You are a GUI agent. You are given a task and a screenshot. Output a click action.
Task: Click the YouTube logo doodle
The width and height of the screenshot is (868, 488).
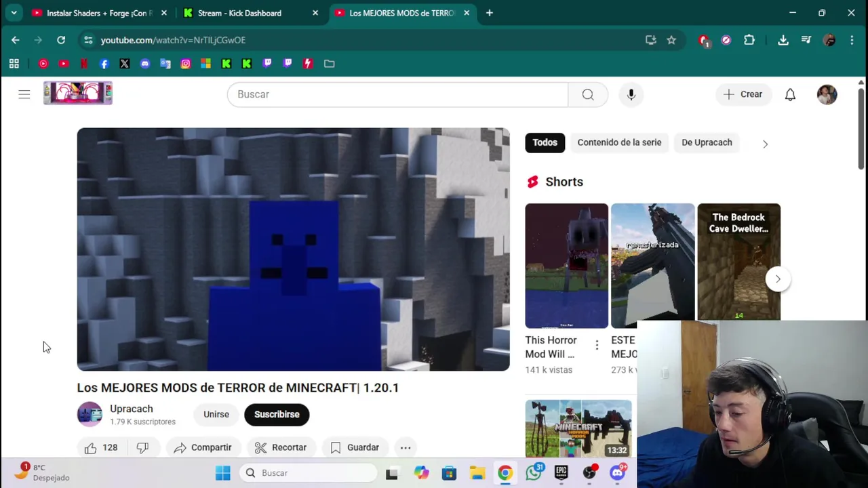coord(78,94)
